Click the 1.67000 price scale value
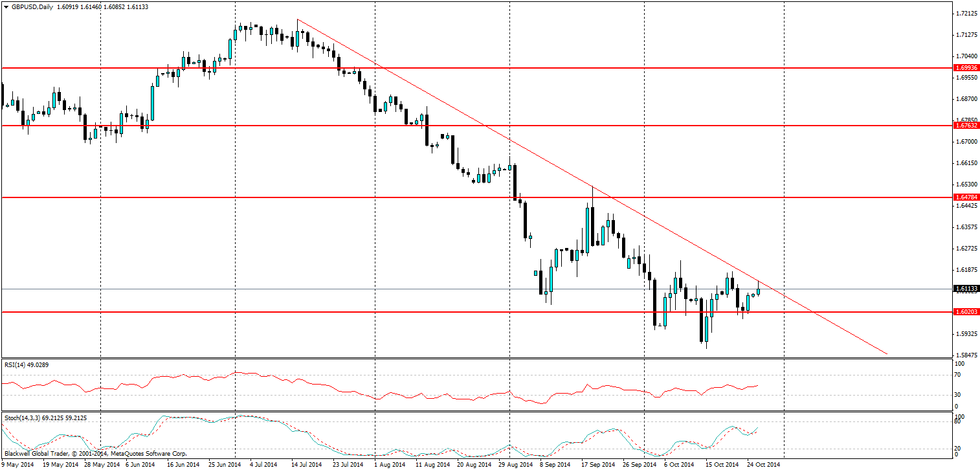This screenshot has height=470, width=980. (x=966, y=141)
